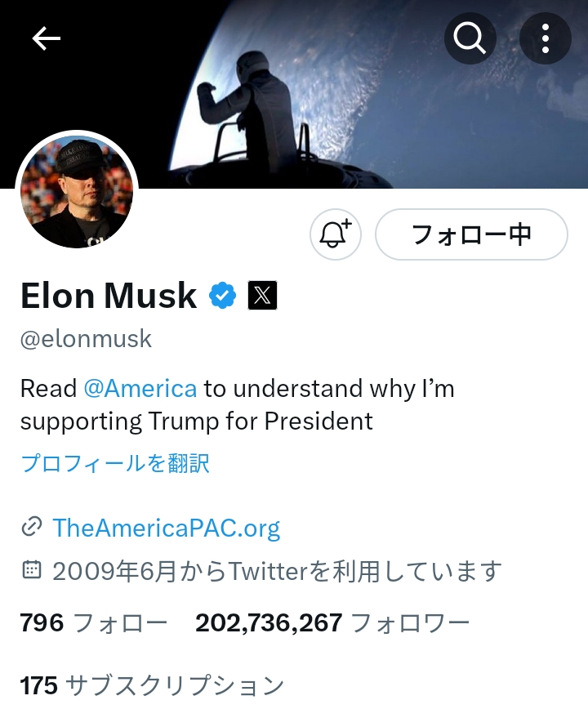588x718 pixels.
Task: Tap the @elonmusk username handle
Action: click(x=86, y=339)
